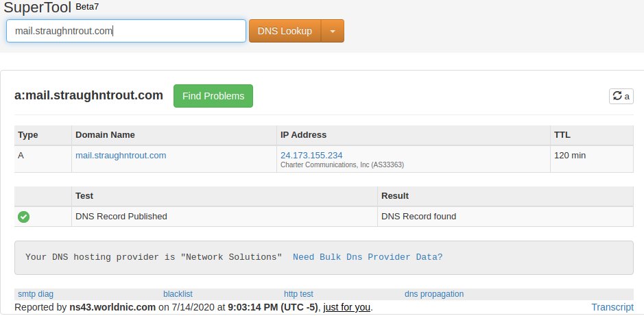Click the green checkmark status icon
Image resolution: width=644 pixels, height=316 pixels.
click(24, 217)
